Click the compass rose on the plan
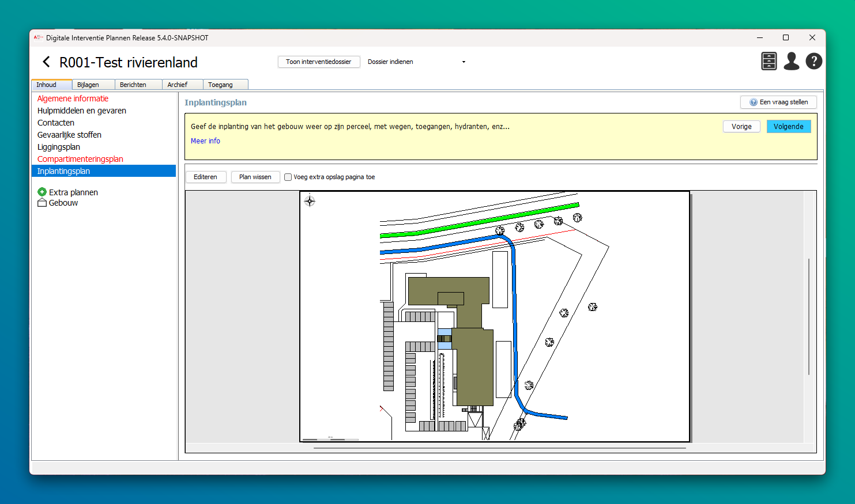855x504 pixels. click(310, 200)
